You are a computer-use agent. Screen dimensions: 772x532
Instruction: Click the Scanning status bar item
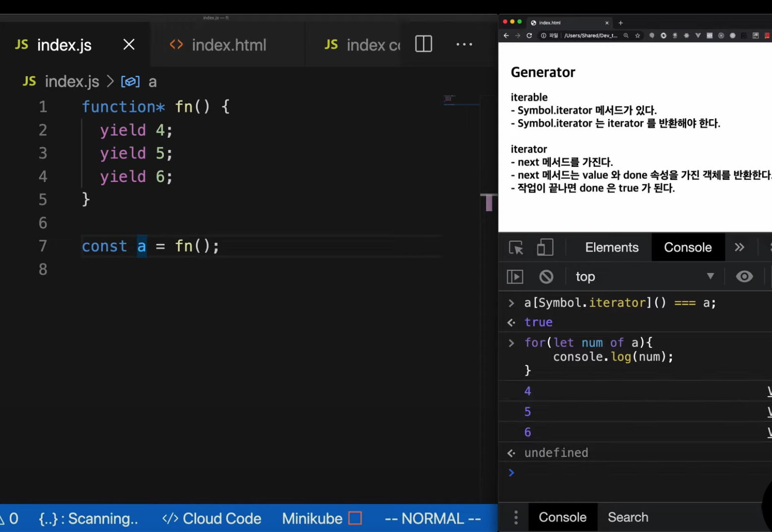pos(88,519)
